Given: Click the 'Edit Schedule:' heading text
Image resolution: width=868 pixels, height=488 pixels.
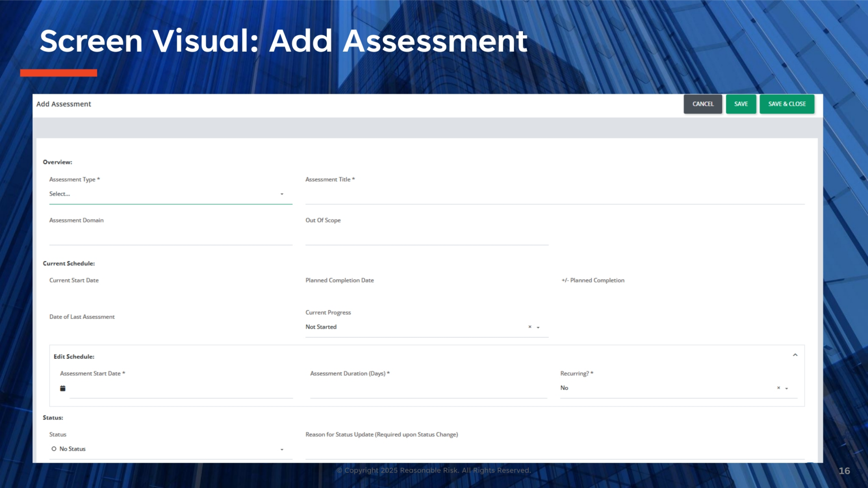Looking at the screenshot, I should [74, 356].
